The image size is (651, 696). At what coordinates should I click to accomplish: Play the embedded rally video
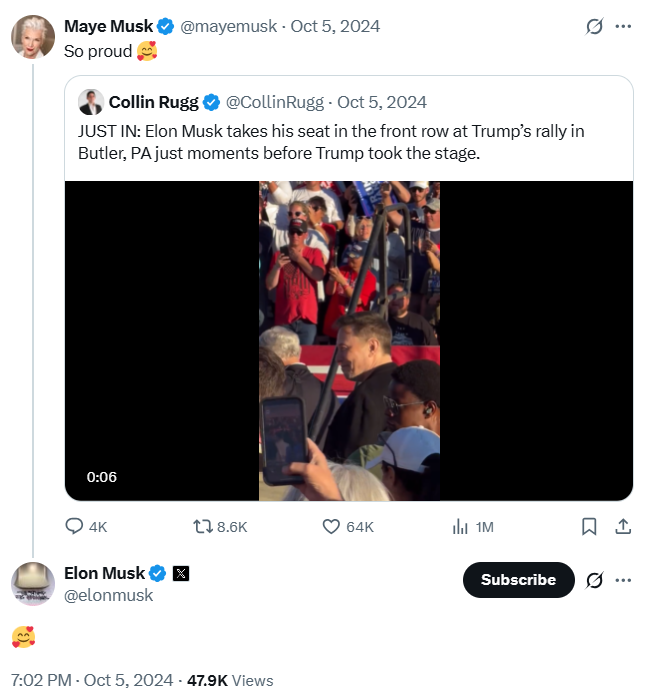pos(348,340)
